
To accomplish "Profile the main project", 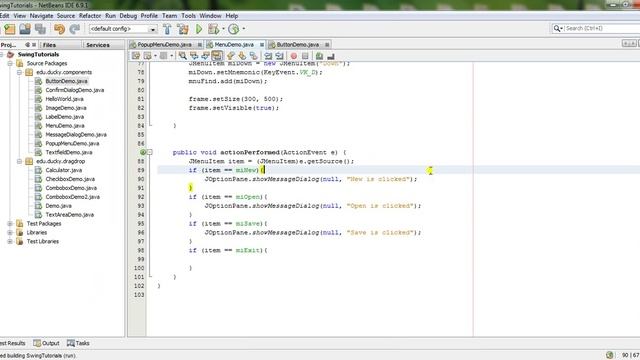I will pos(233,29).
